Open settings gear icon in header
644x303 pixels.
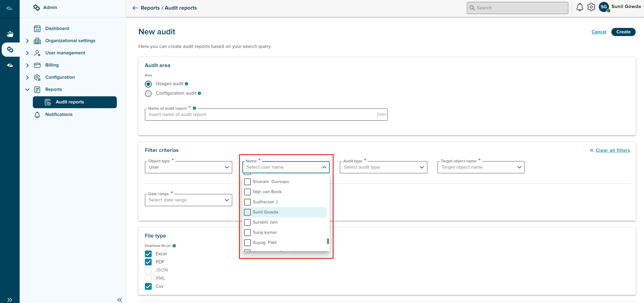pyautogui.click(x=591, y=7)
